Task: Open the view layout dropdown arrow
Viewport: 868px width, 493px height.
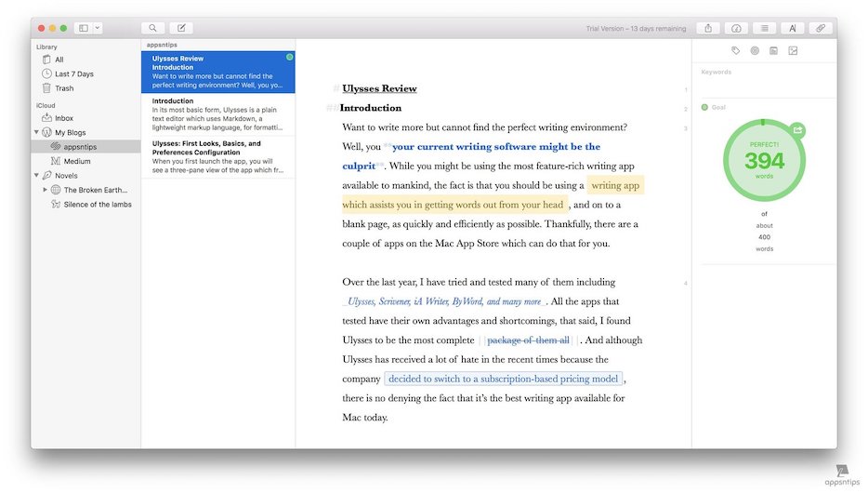Action: coord(98,29)
